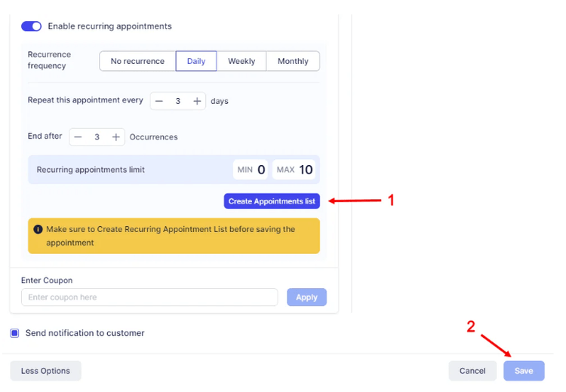The image size is (566, 392).
Task: Focus the Enter coupon here field
Action: coord(149,297)
